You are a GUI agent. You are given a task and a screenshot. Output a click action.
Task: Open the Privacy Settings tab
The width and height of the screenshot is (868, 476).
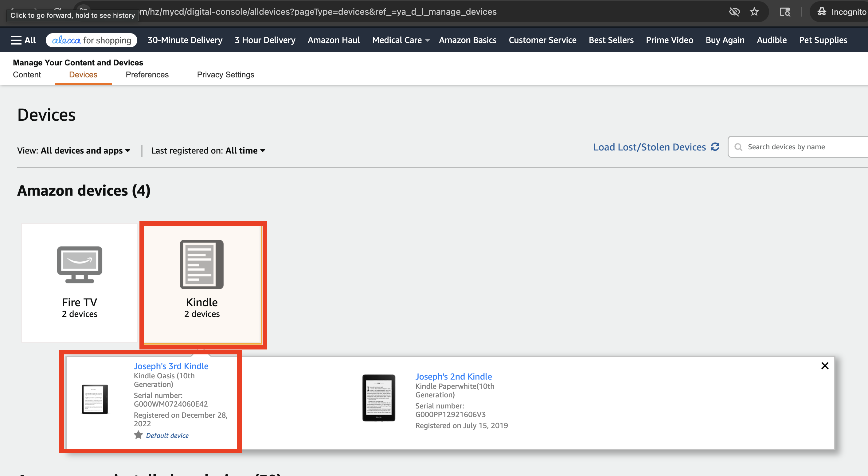point(225,74)
